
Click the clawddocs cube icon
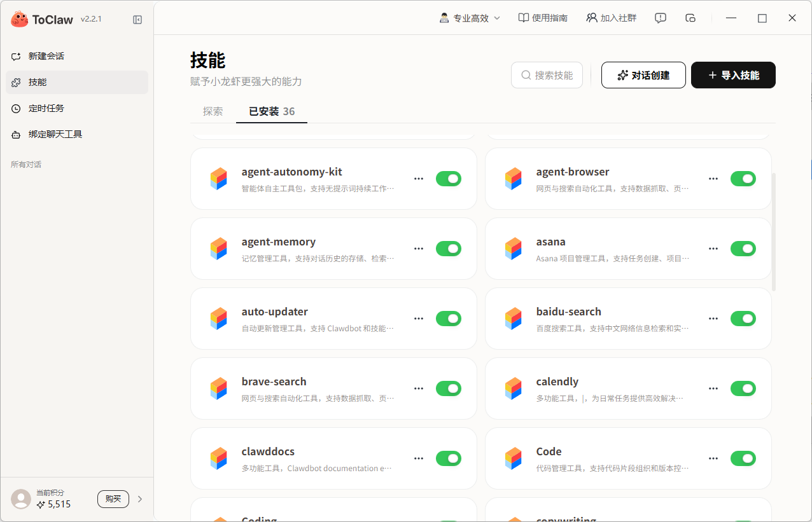tap(219, 458)
